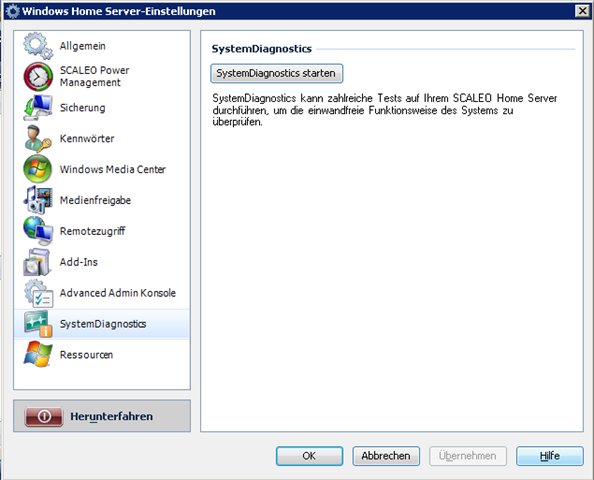Screen dimensions: 594x480
Task: Close the Windows Home Server-Einstellungen dialog
Action: [x=582, y=11]
